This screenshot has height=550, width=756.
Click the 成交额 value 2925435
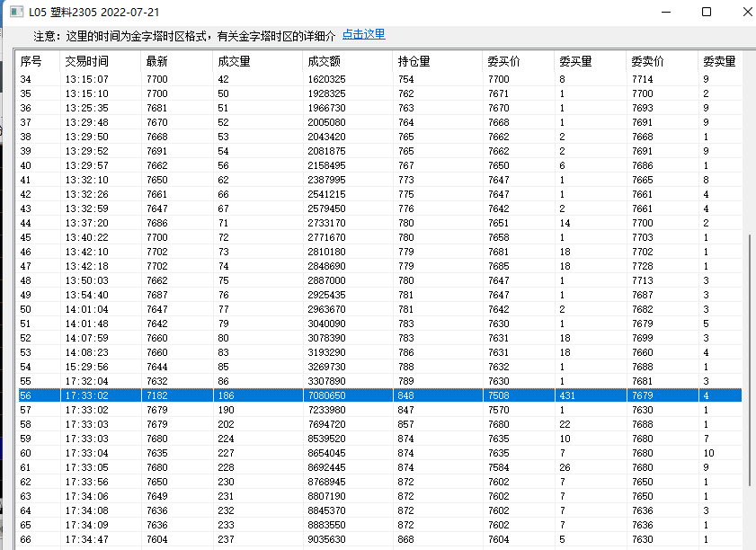click(x=326, y=295)
